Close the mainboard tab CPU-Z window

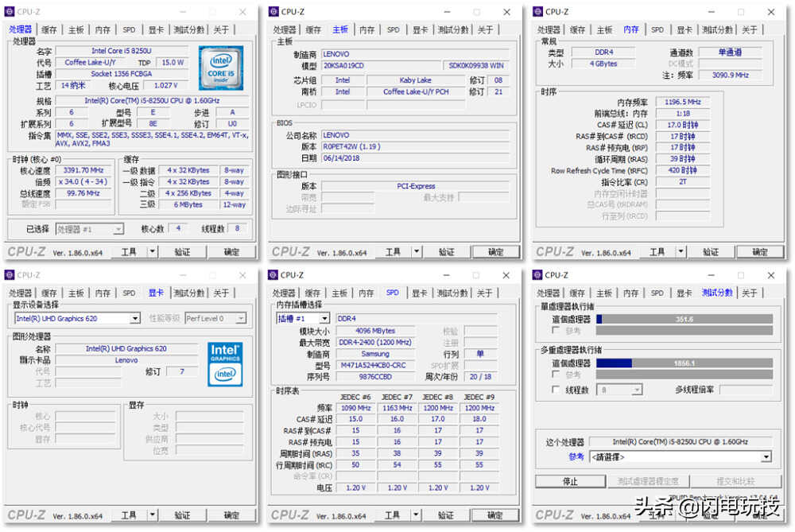coord(506,12)
